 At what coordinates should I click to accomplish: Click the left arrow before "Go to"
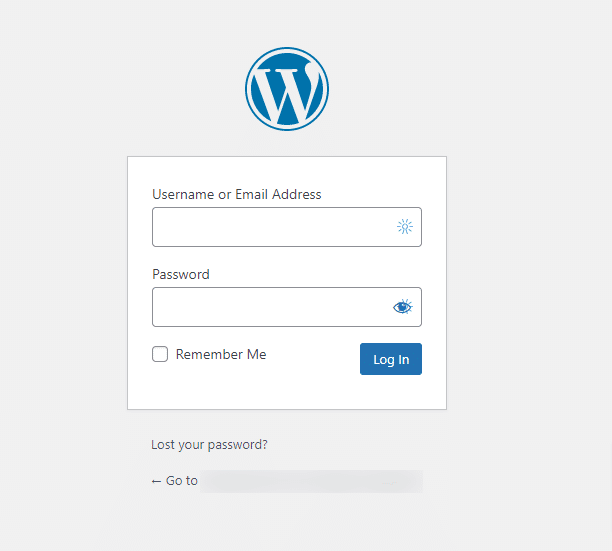pyautogui.click(x=156, y=481)
